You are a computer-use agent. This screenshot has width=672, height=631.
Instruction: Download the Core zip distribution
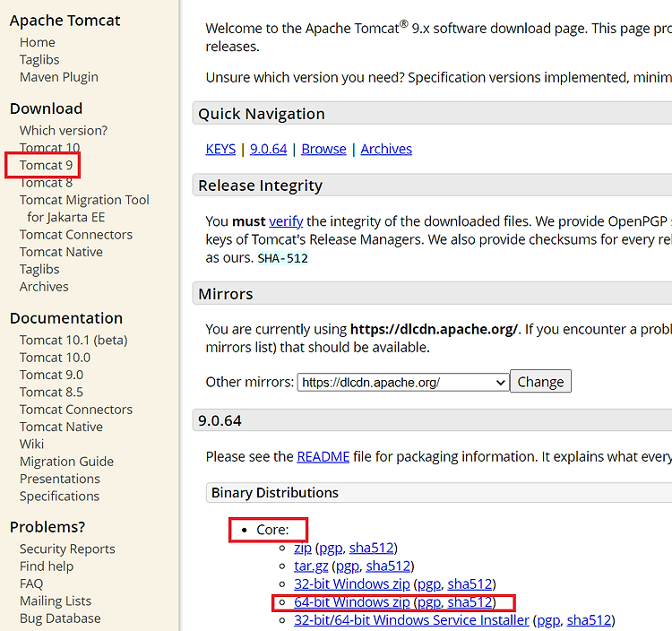coord(303,548)
